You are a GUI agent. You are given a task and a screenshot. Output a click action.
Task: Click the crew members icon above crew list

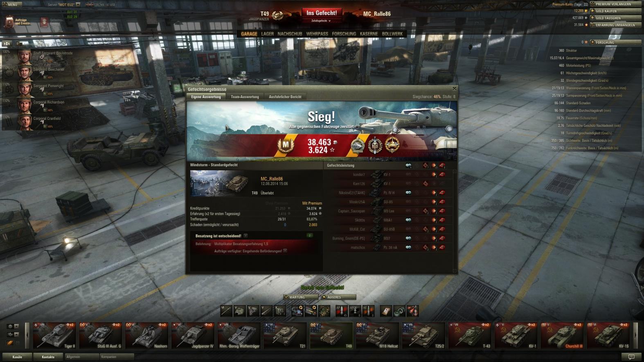point(7,43)
